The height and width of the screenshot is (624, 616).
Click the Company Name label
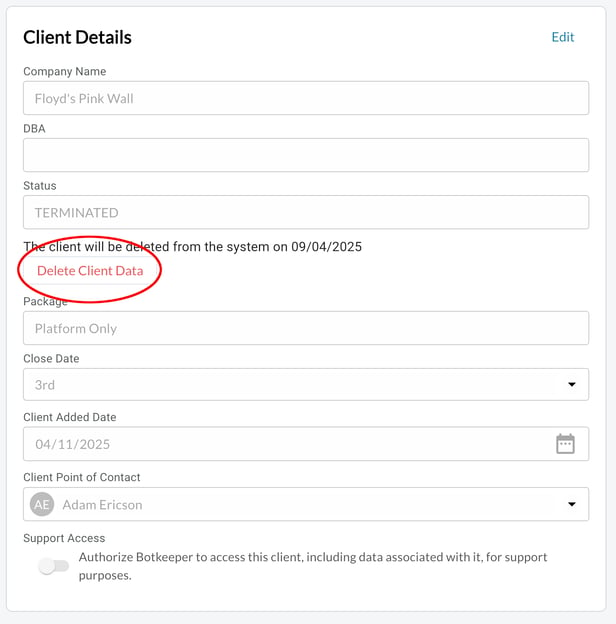point(64,71)
